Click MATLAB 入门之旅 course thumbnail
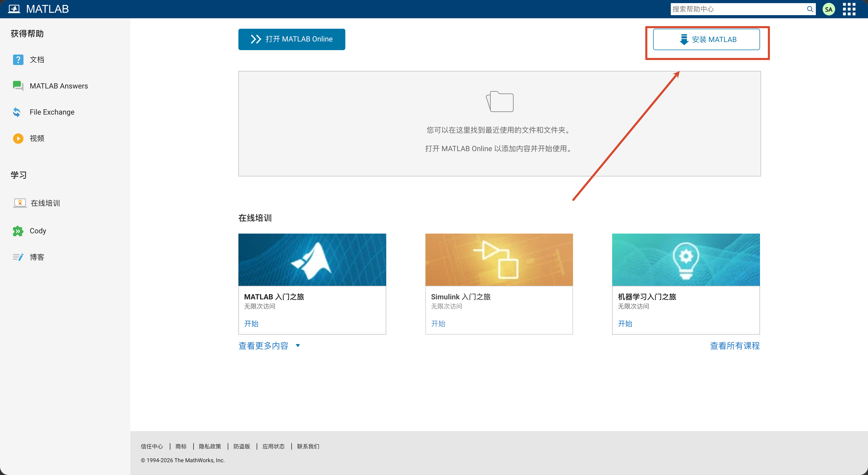Image resolution: width=868 pixels, height=475 pixels. [x=312, y=260]
